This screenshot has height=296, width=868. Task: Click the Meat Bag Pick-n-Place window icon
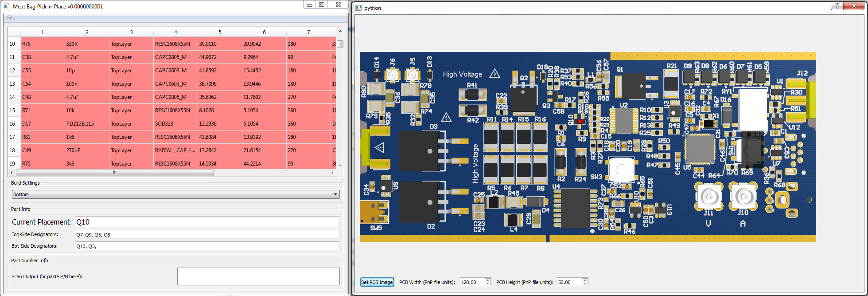[7, 6]
